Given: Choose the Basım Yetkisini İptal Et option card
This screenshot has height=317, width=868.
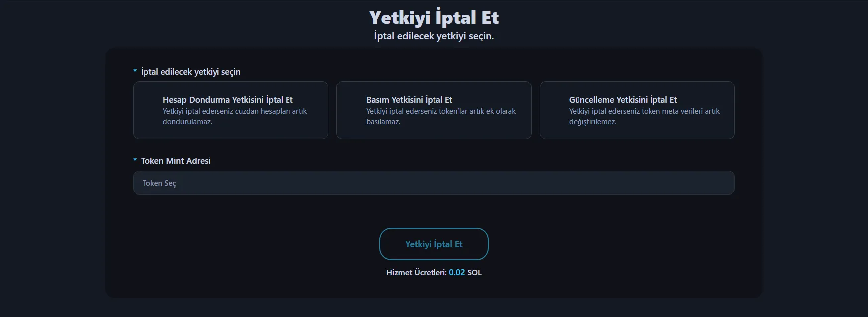Looking at the screenshot, I should pyautogui.click(x=434, y=110).
